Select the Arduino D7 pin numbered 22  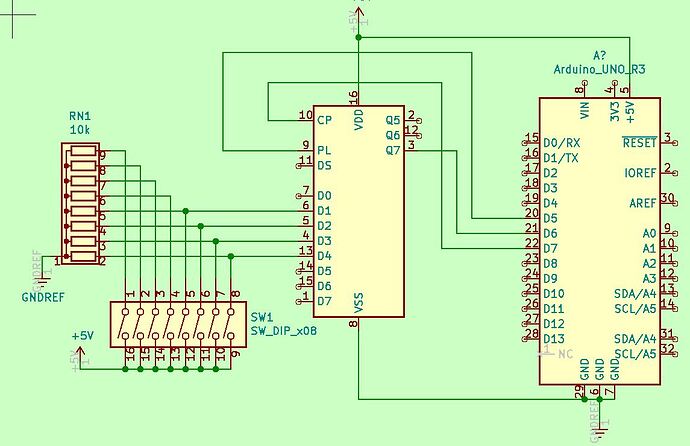(551, 249)
